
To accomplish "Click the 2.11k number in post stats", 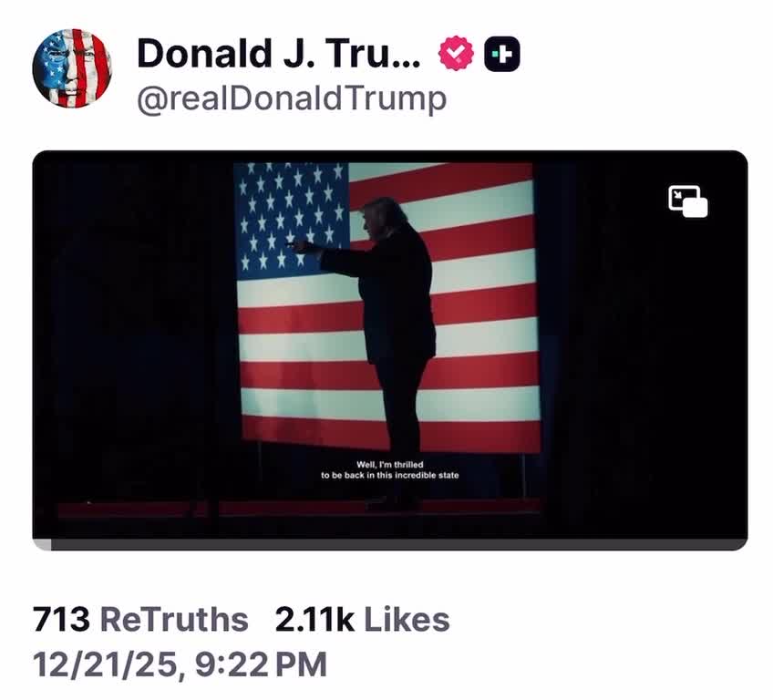I will tap(314, 620).
